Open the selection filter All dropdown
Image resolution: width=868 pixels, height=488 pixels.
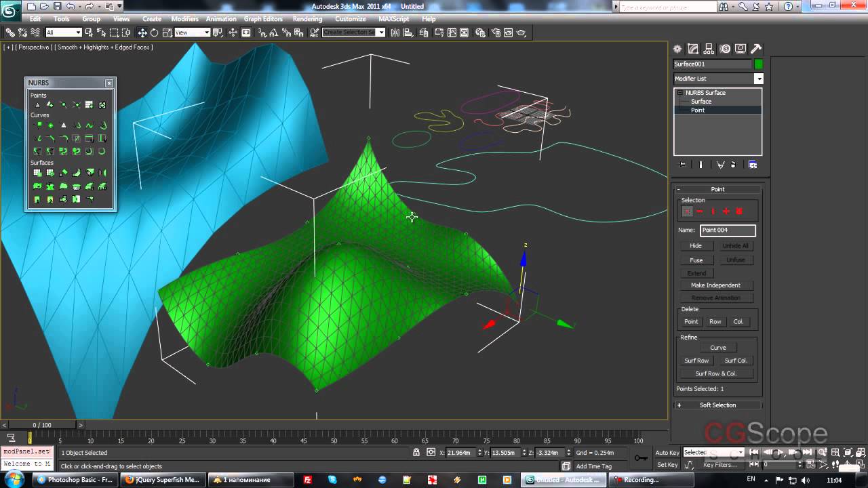(64, 33)
